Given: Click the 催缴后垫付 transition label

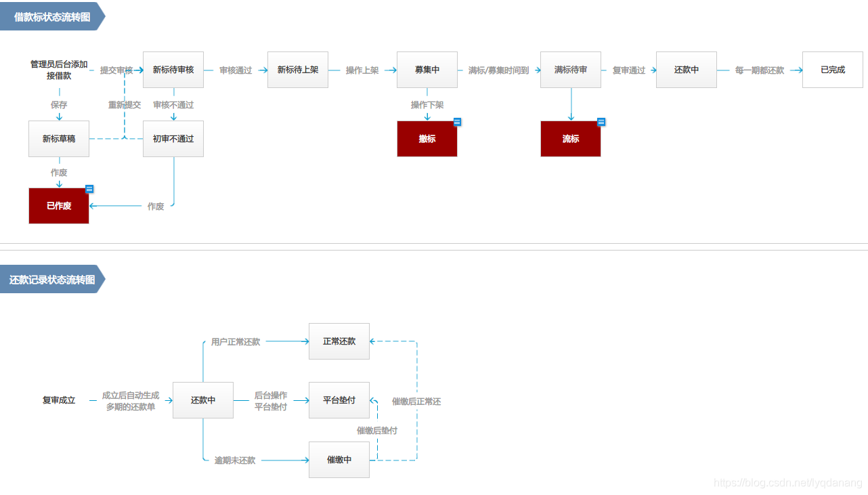Looking at the screenshot, I should (x=377, y=431).
